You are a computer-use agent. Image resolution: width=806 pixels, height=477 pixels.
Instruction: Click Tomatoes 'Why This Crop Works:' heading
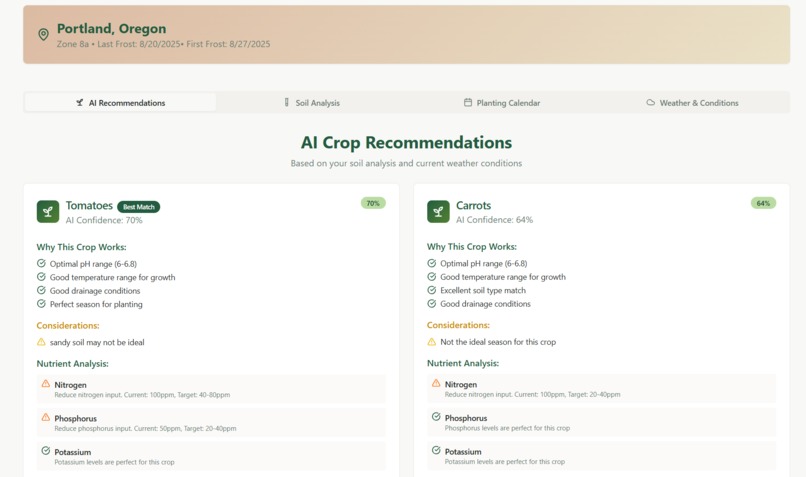pos(81,247)
